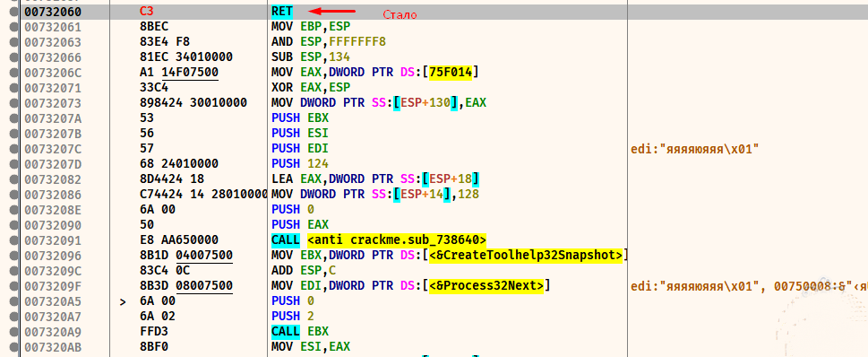This screenshot has height=357, width=868.
Task: Click opcode bytes 8B1D 04007500
Action: pos(186,255)
